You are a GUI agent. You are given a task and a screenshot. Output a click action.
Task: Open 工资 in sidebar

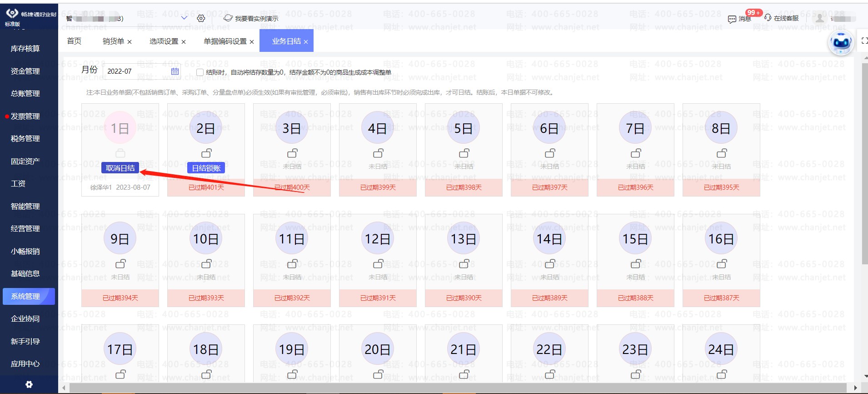coord(18,184)
